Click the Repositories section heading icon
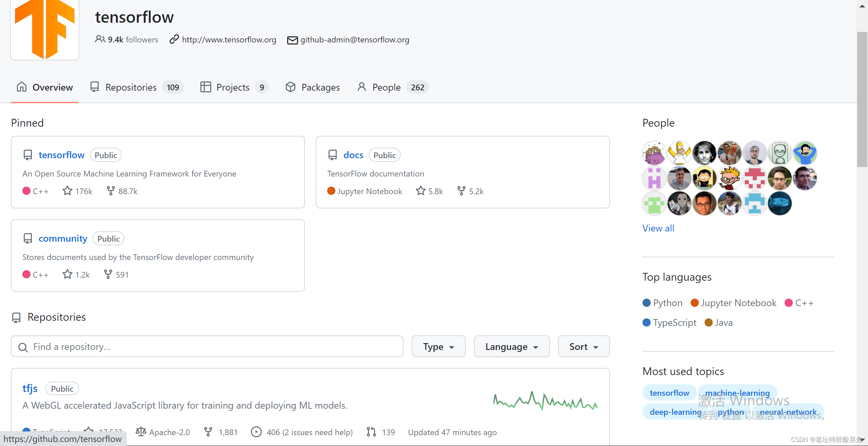The image size is (868, 446). tap(16, 317)
